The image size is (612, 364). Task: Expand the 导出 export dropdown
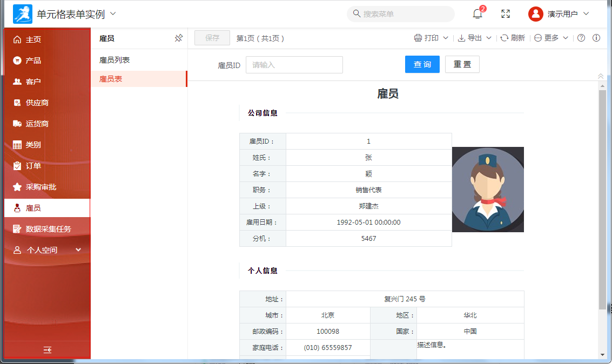tap(474, 38)
